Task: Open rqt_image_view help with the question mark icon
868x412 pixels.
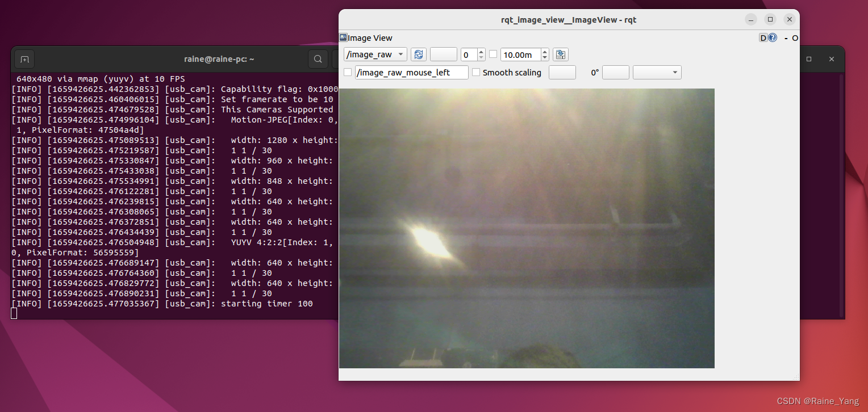Action: pyautogui.click(x=773, y=37)
